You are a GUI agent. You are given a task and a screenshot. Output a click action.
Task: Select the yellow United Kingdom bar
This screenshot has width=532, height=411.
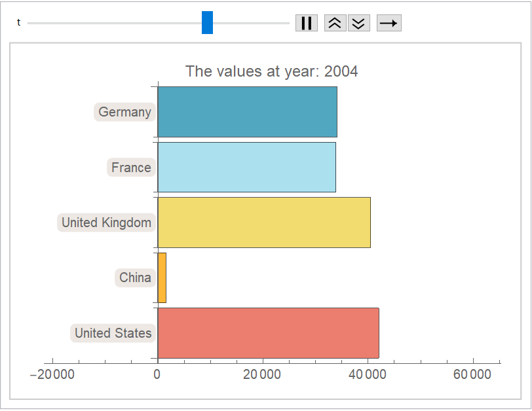(264, 223)
